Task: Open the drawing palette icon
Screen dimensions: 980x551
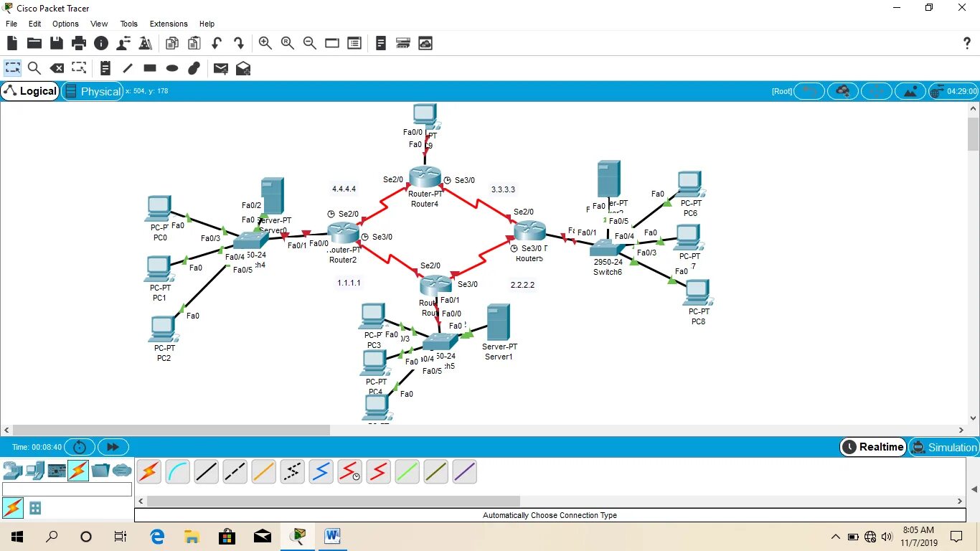Action: click(x=331, y=43)
